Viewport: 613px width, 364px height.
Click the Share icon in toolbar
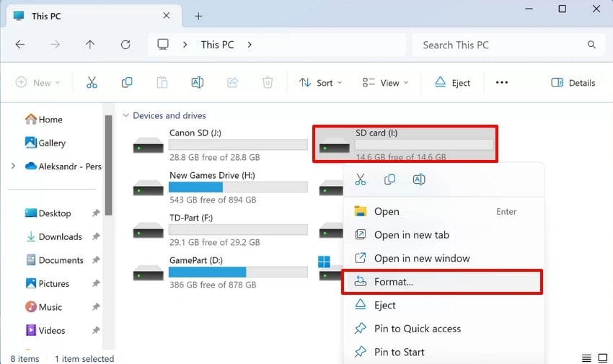232,82
